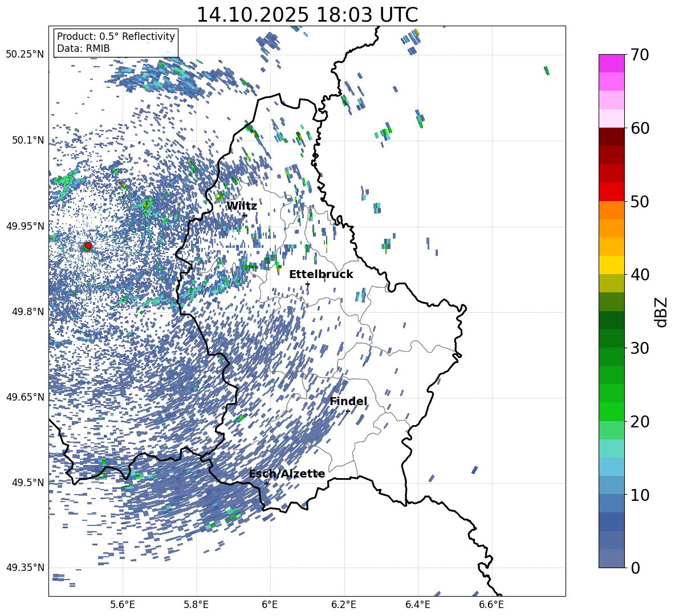This screenshot has width=675, height=616.
Task: Click the colorbar 40 tick label
Action: [x=640, y=275]
